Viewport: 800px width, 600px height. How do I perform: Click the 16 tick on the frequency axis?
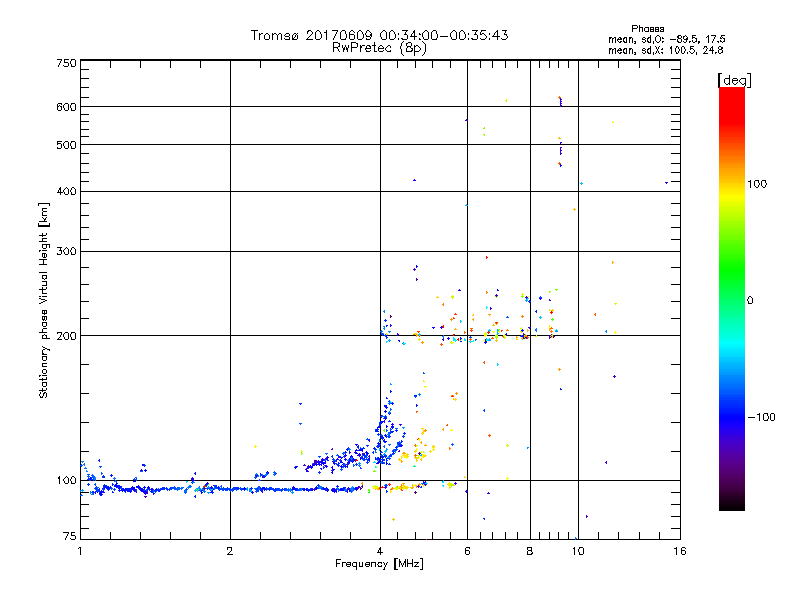pos(677,552)
